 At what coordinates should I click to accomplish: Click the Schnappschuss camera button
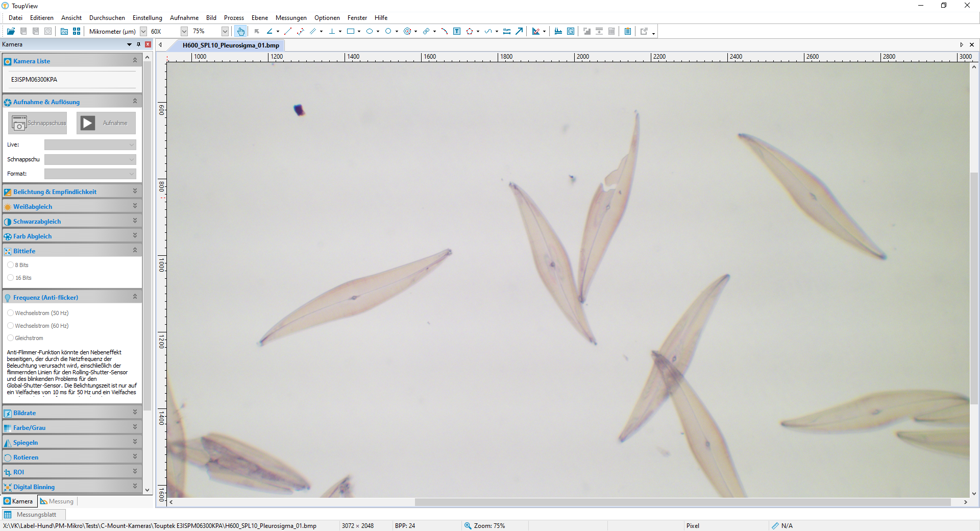click(x=37, y=123)
